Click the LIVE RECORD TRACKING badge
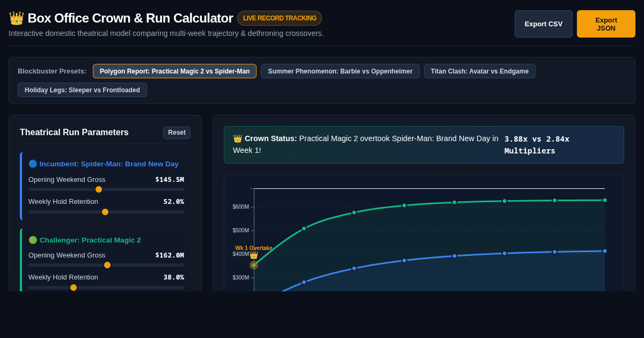Image resolution: width=644 pixels, height=338 pixels. pos(280,18)
